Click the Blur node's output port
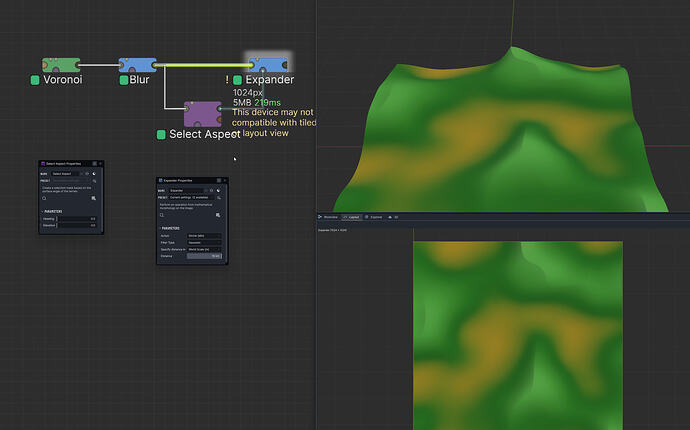 pyautogui.click(x=154, y=65)
